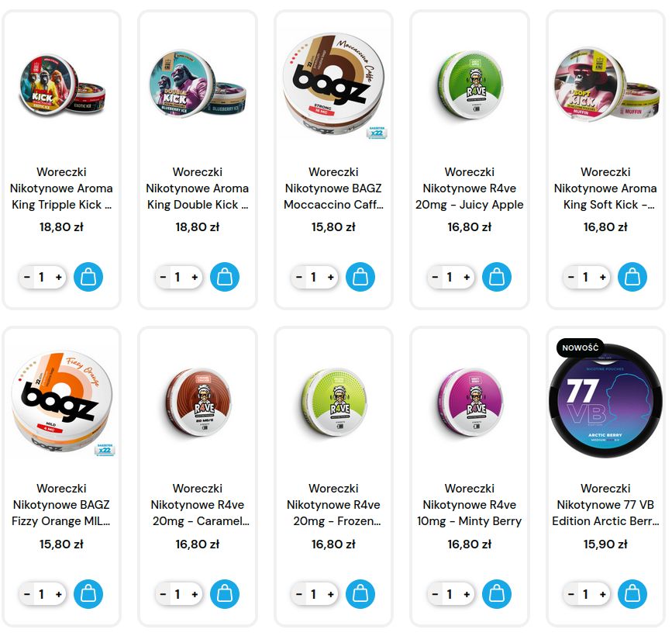Add BAGZ Fizzy Orange to cart

click(88, 594)
